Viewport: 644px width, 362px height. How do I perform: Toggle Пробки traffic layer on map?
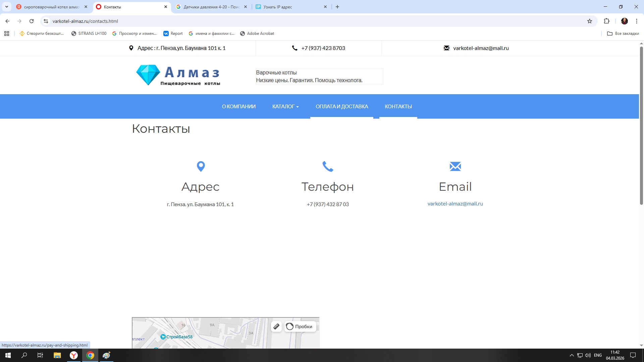coord(300,326)
